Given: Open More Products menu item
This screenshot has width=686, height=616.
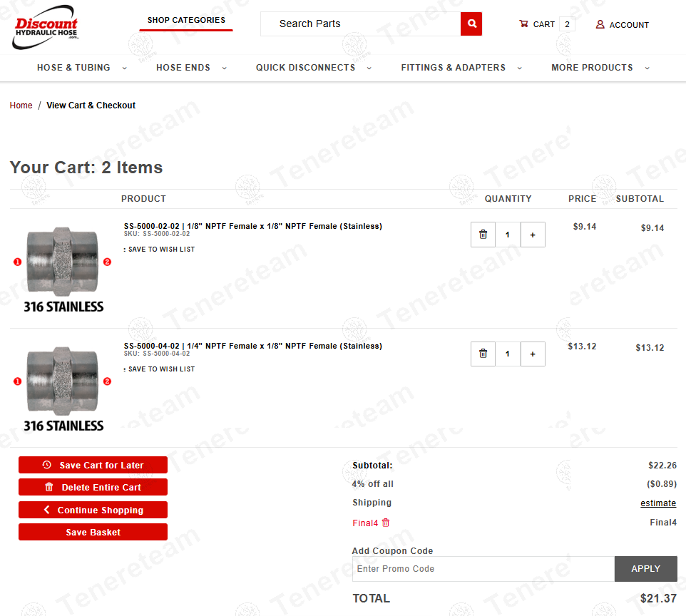Looking at the screenshot, I should pos(592,68).
